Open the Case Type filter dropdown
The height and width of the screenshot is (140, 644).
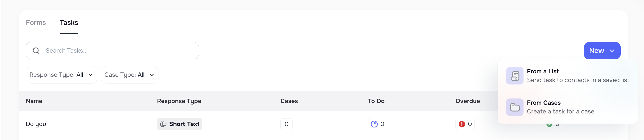pos(129,75)
